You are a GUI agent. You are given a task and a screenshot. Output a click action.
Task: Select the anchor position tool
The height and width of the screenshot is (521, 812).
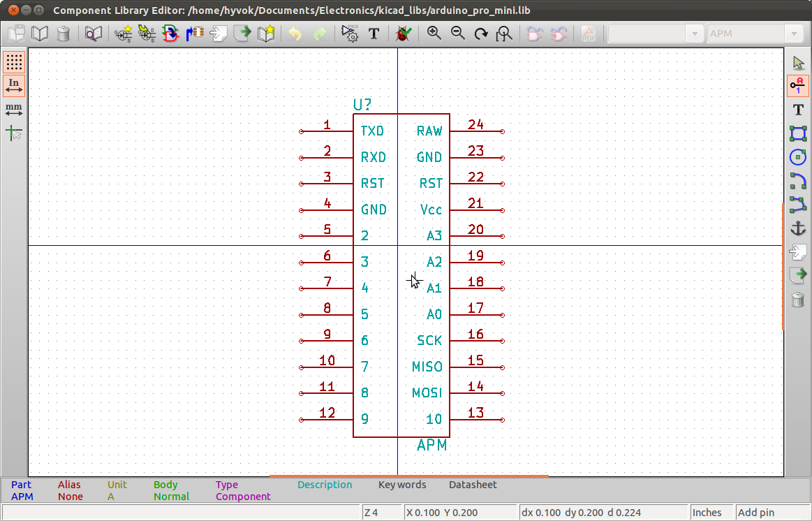click(798, 228)
